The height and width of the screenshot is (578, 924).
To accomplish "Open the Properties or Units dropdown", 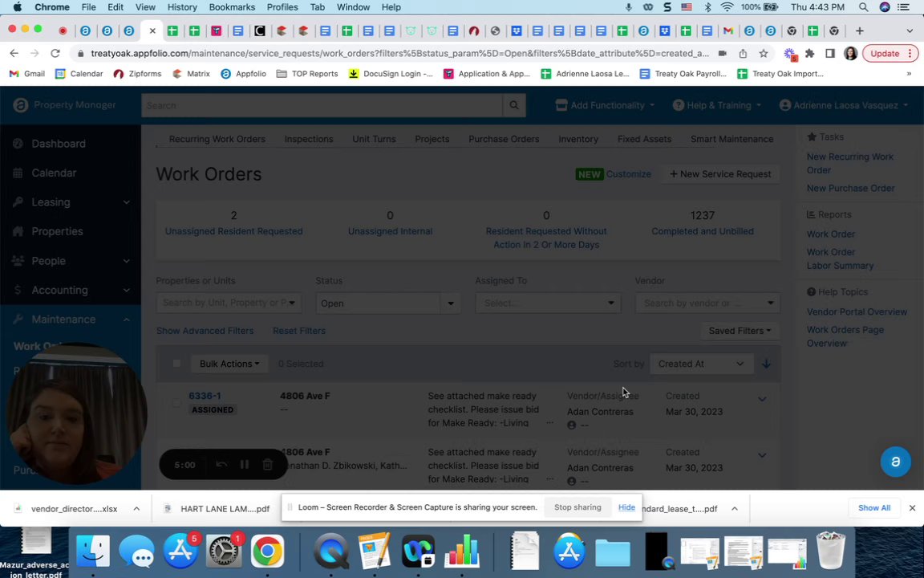I will click(x=229, y=303).
